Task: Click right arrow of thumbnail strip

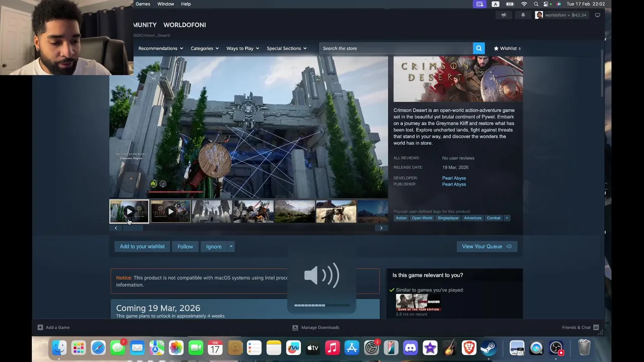Action: 381,228
